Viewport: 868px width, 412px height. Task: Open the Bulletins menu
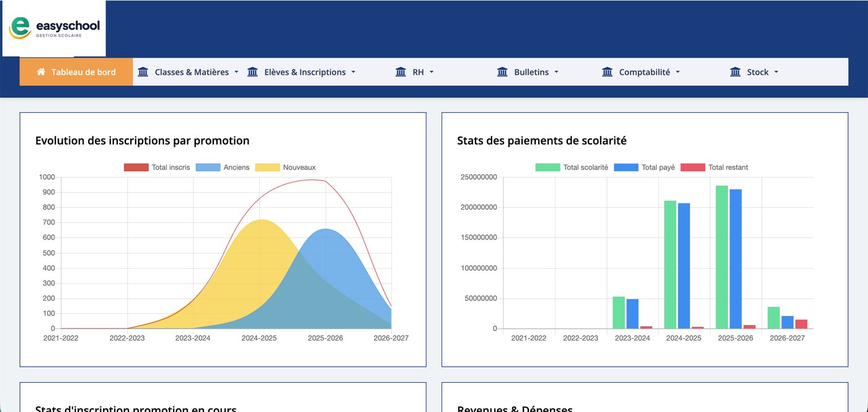[x=528, y=72]
